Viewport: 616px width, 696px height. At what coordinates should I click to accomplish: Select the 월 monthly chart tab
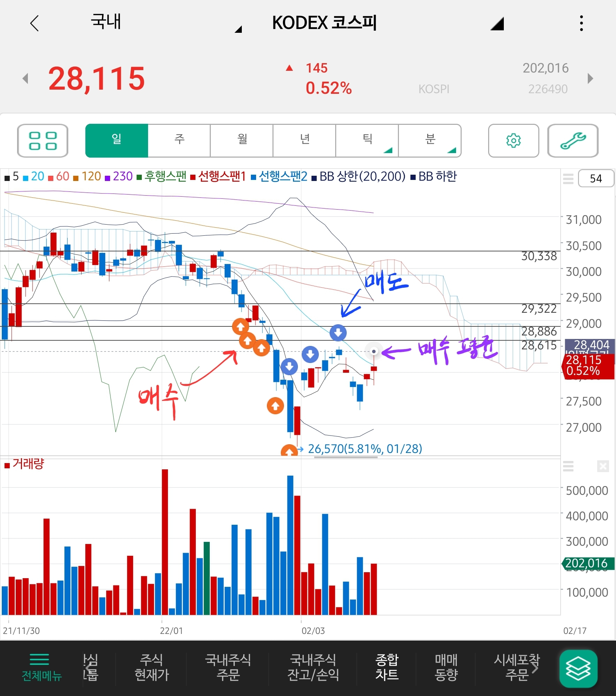pyautogui.click(x=242, y=141)
